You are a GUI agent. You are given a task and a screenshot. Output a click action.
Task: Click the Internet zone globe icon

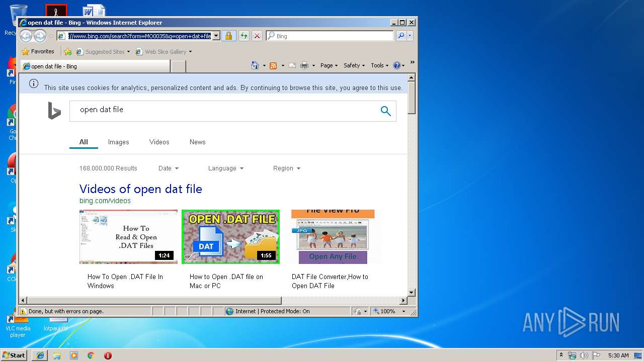click(x=230, y=311)
